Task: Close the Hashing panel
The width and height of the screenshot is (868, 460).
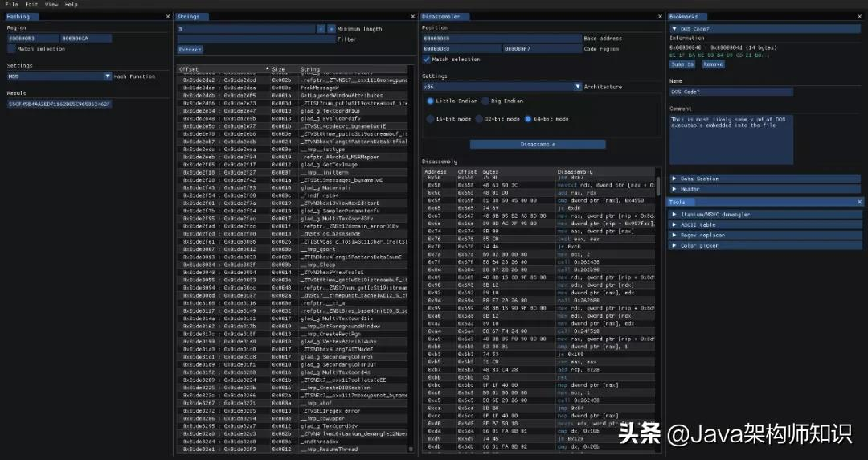Action: click(x=168, y=17)
